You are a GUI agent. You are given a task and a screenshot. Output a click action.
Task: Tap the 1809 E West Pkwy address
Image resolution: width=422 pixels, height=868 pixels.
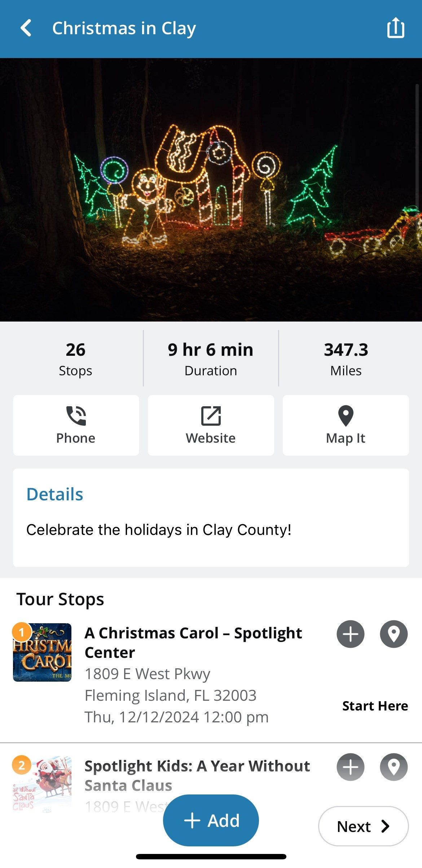147,674
